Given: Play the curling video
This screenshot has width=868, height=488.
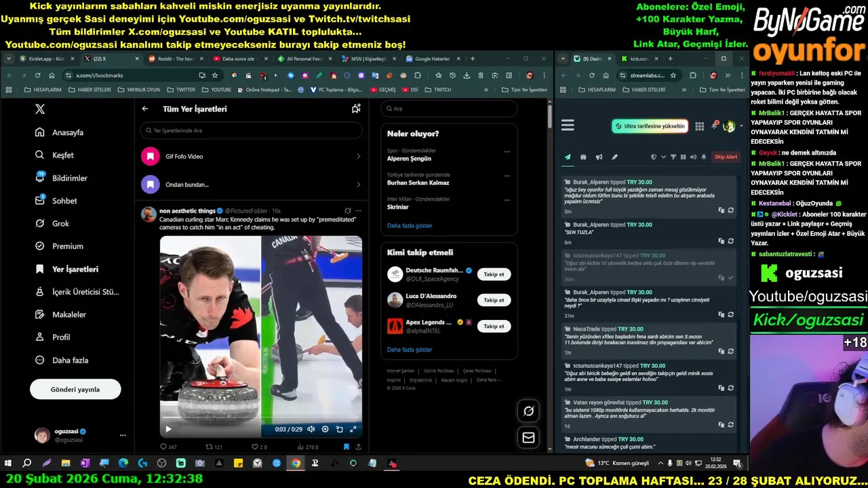Looking at the screenshot, I should (168, 429).
